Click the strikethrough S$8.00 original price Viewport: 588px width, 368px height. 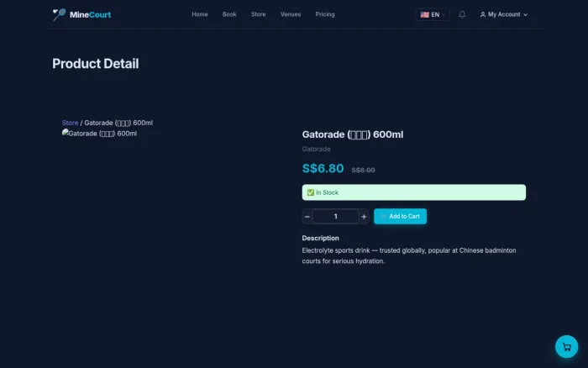(363, 170)
